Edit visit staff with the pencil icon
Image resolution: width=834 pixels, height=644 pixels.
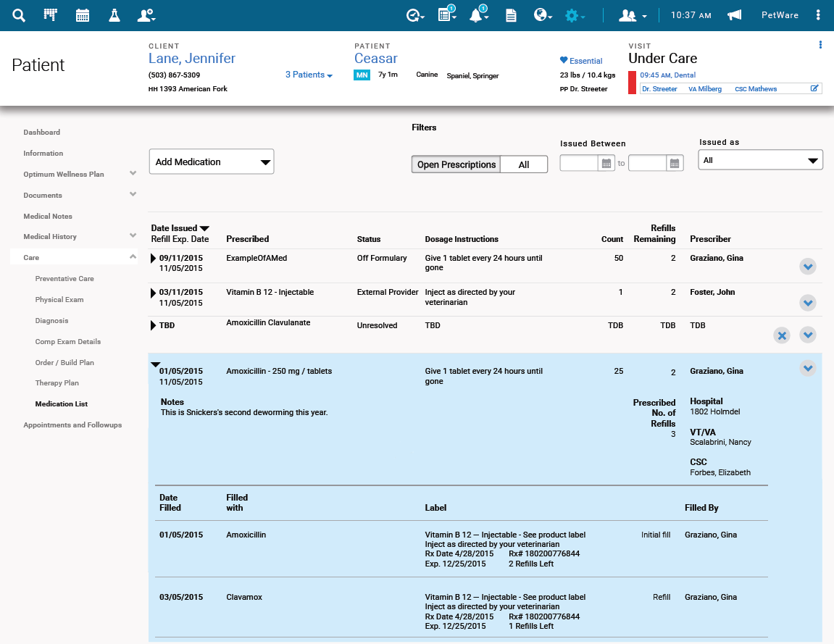click(814, 88)
